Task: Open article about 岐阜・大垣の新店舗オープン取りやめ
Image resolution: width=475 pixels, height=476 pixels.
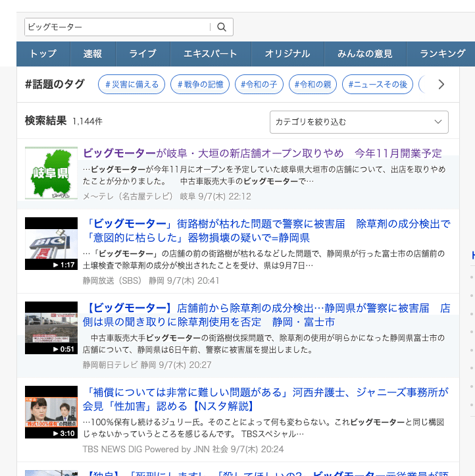Action: (x=262, y=153)
